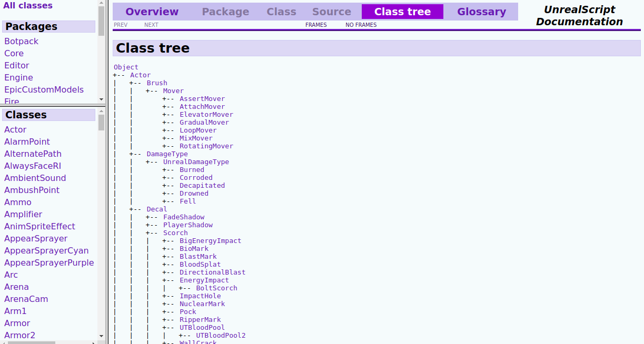Open the Botpack package
Viewport: 644px width, 344px height.
[x=21, y=41]
